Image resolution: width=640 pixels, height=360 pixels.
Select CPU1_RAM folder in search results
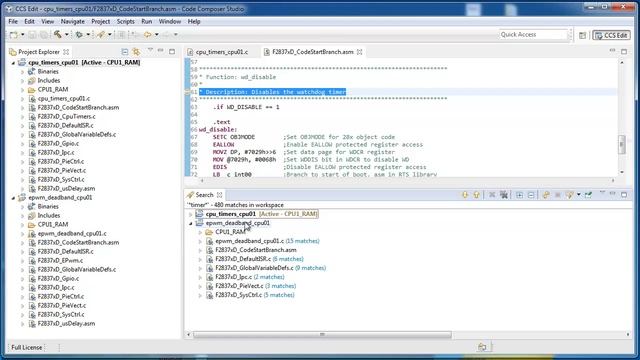(x=230, y=232)
